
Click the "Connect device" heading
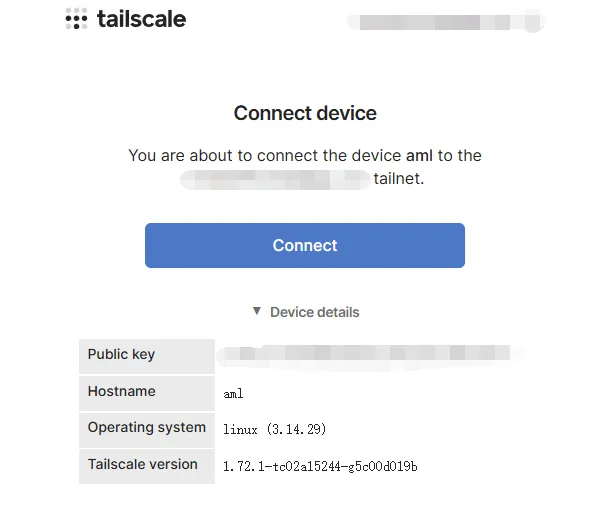305,113
